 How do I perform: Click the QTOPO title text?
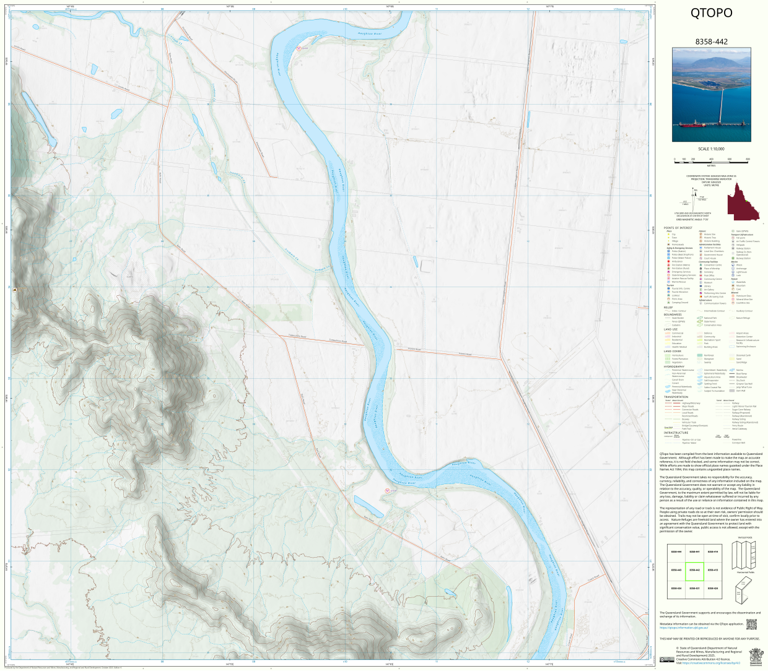point(711,13)
